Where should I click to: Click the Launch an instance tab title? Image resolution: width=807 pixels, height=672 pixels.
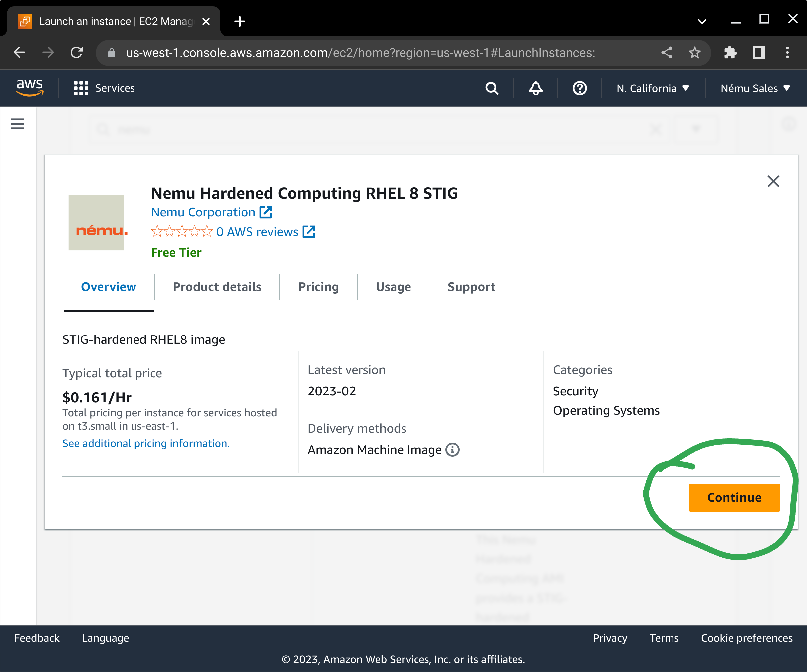[x=116, y=22]
